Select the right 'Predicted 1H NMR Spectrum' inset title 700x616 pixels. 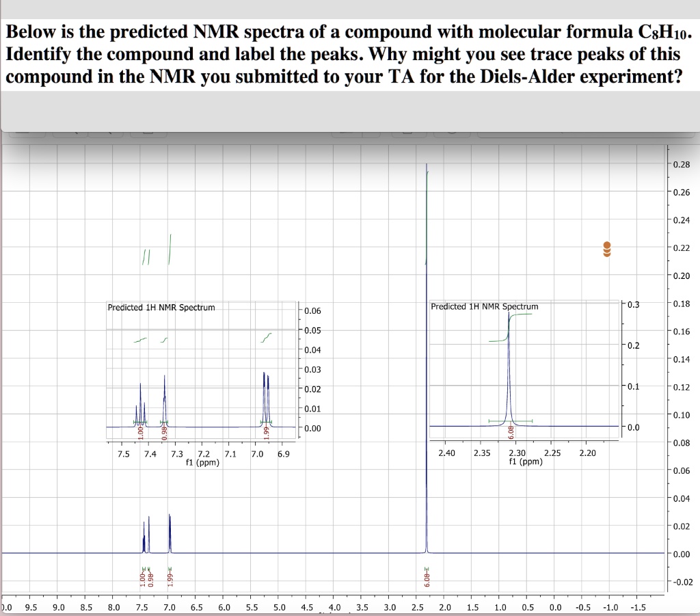pyautogui.click(x=483, y=306)
